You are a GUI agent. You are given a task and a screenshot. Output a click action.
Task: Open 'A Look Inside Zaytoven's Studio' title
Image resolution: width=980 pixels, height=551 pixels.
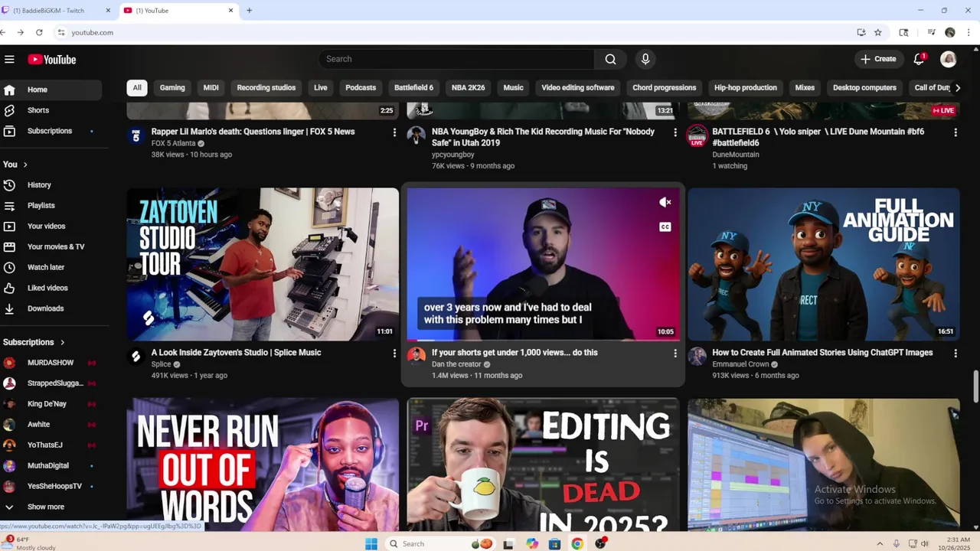[x=236, y=353]
